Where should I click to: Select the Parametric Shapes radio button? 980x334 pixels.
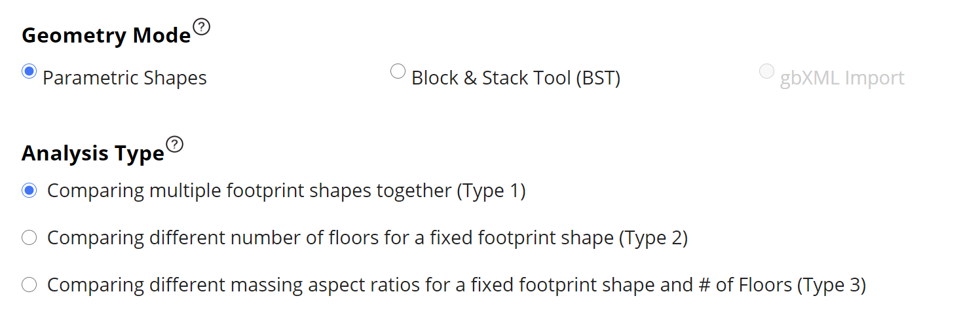[29, 71]
